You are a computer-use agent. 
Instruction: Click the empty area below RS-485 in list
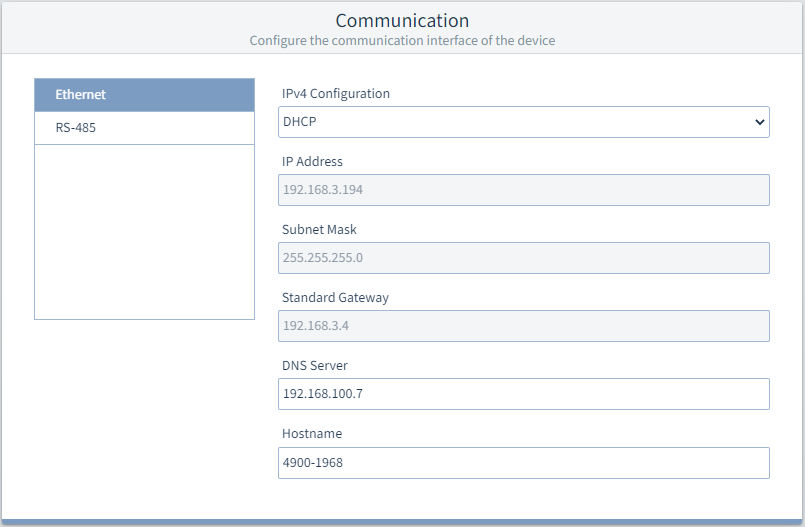[x=144, y=230]
